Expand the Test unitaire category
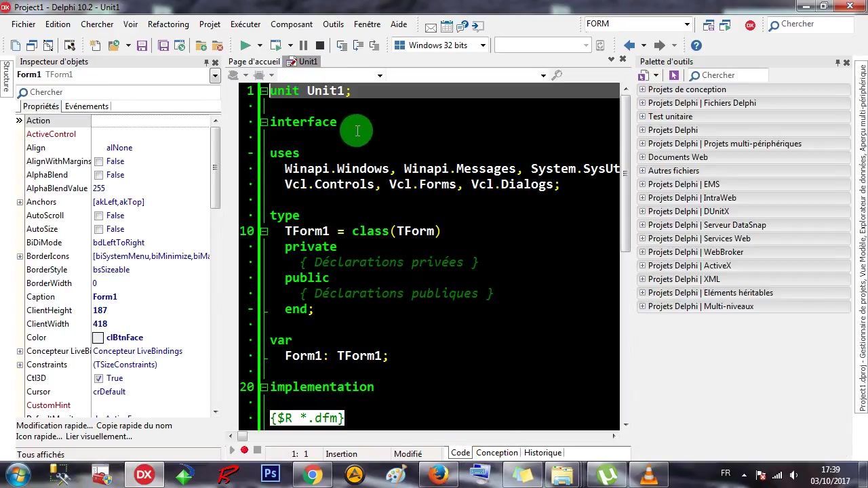Viewport: 868px width, 488px height. click(642, 117)
